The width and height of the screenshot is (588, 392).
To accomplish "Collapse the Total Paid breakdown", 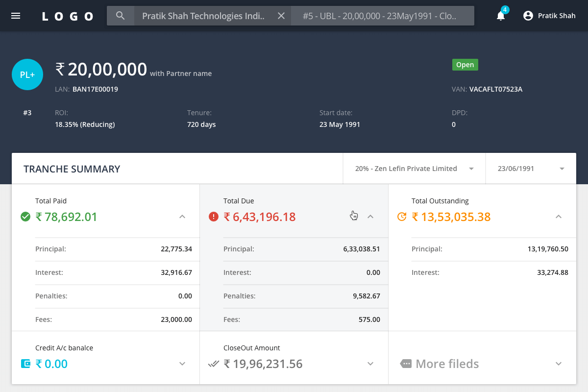I will click(x=182, y=216).
